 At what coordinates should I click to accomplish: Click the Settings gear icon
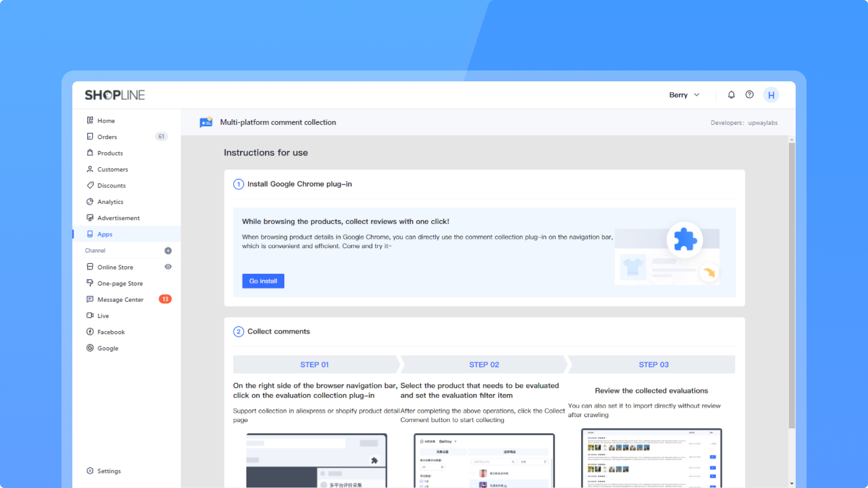point(90,470)
